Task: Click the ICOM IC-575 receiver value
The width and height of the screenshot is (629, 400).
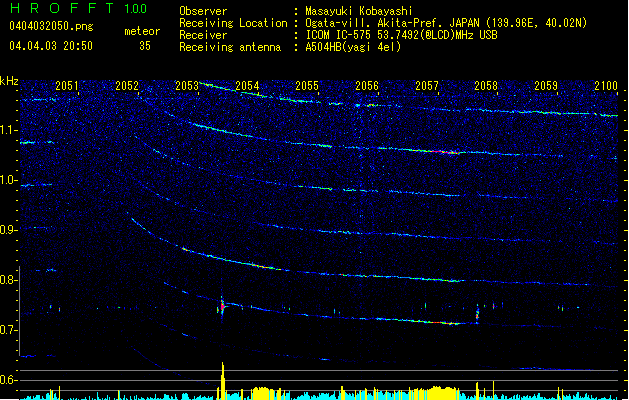Action: 402,35
